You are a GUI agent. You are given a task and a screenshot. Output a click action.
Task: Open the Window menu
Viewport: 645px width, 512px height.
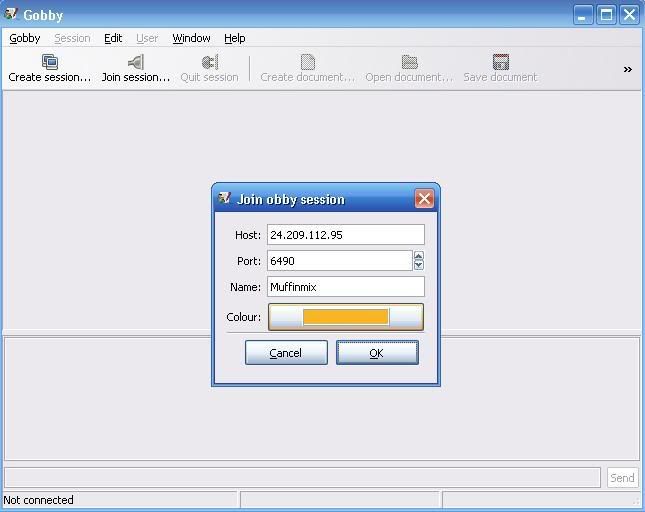point(191,38)
